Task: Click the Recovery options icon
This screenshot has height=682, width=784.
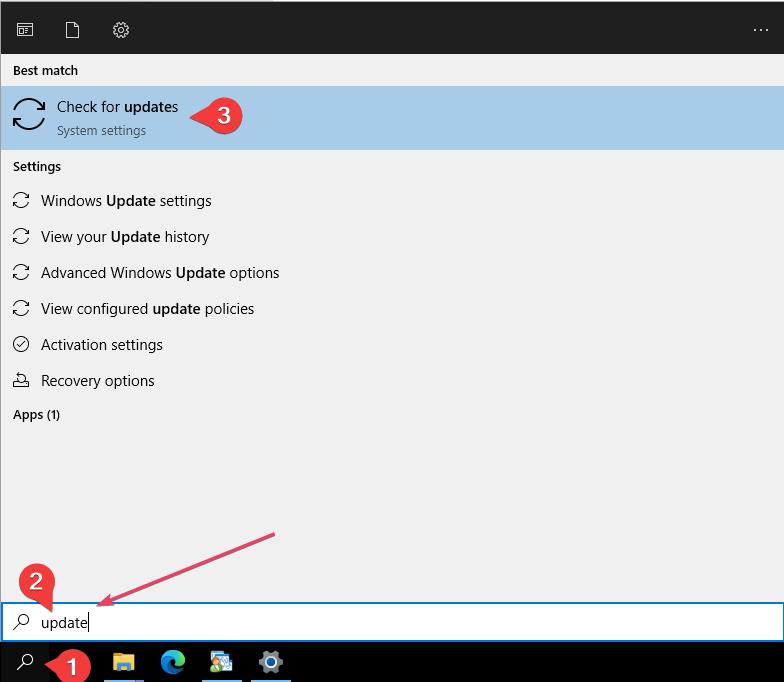Action: pyautogui.click(x=21, y=381)
